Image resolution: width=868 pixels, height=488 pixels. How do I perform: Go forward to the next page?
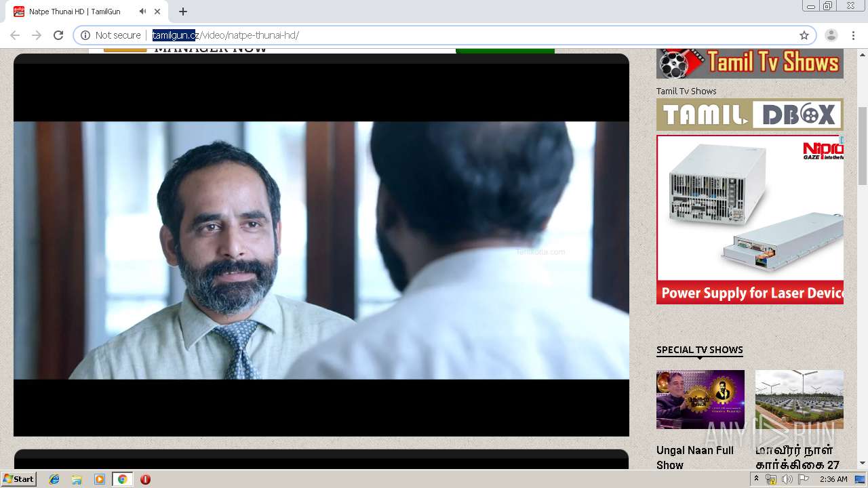37,35
